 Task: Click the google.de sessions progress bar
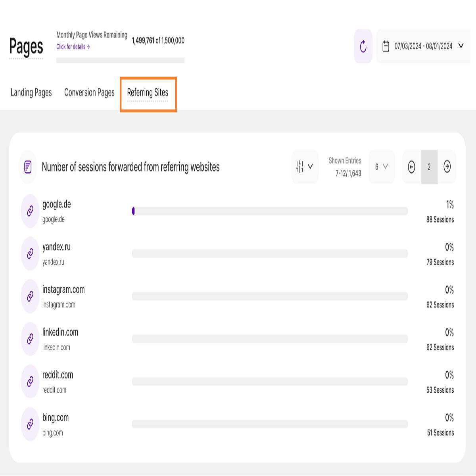click(270, 211)
